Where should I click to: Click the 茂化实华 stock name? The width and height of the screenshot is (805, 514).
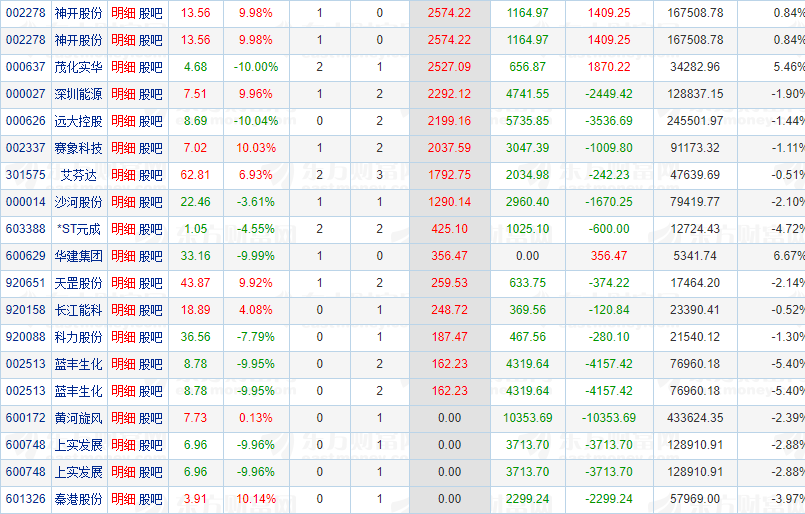79,67
